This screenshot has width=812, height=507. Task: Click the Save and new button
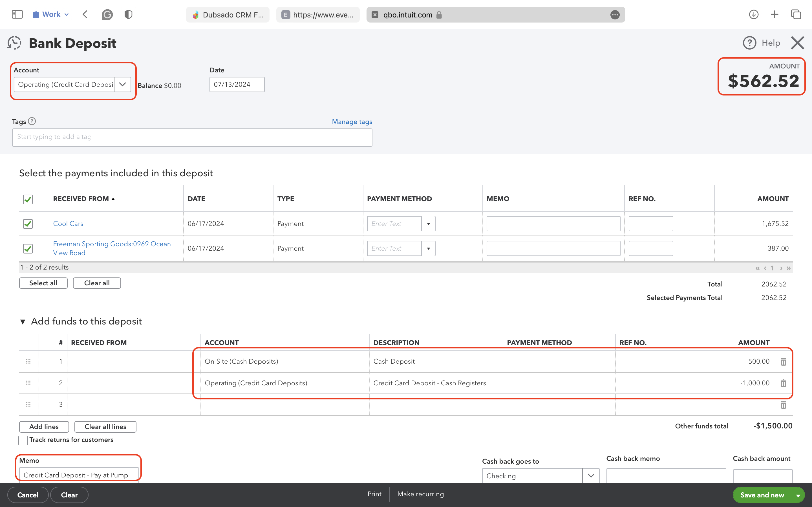click(762, 495)
